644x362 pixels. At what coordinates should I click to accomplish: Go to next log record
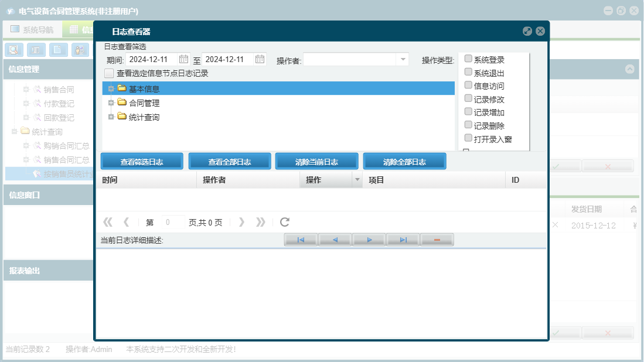coord(369,240)
